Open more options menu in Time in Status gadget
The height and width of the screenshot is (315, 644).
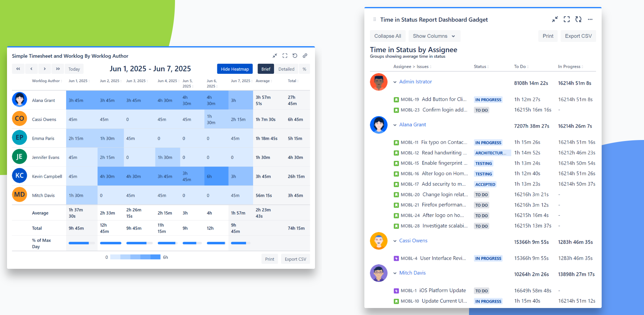590,20
